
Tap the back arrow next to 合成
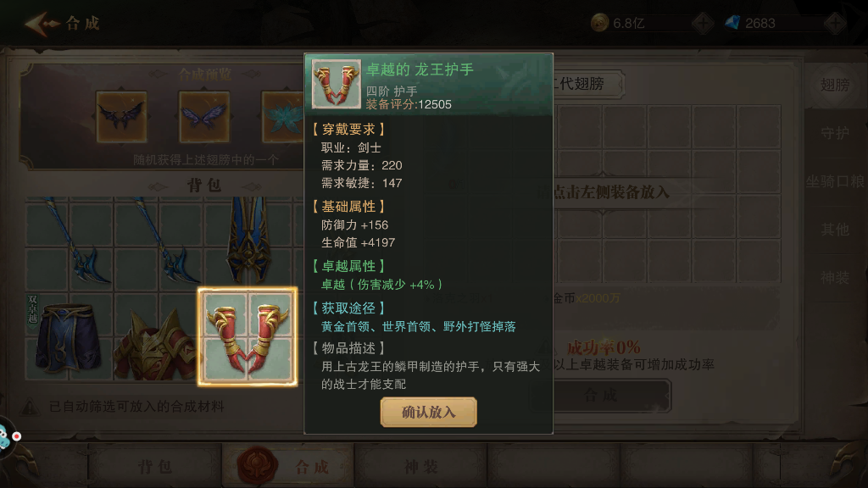click(x=42, y=23)
